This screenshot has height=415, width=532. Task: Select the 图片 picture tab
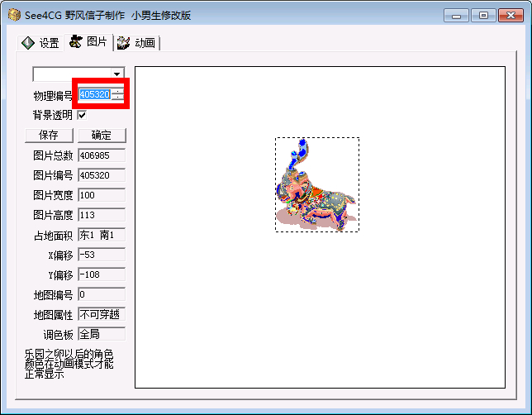[x=97, y=42]
